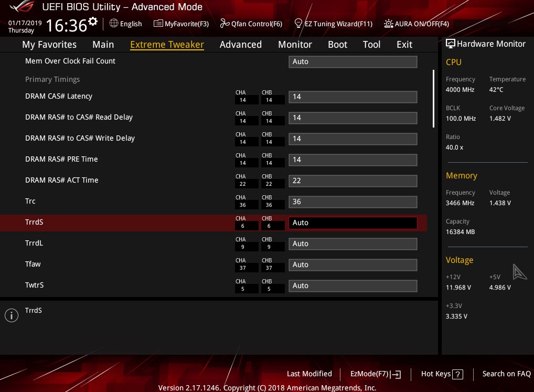534x392 pixels.
Task: Select the Tfaw Auto field
Action: tap(353, 265)
